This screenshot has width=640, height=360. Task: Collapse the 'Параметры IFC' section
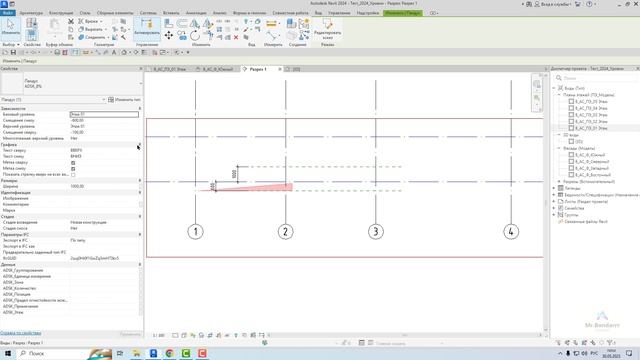[x=140, y=235]
